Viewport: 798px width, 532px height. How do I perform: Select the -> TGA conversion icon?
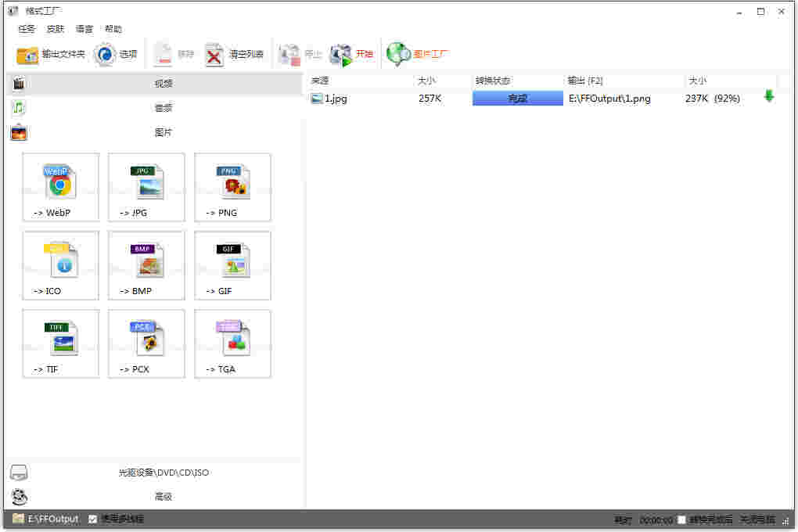pos(232,343)
